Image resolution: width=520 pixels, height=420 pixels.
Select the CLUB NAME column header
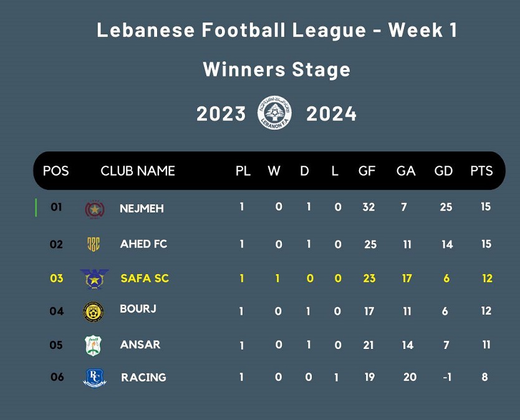(138, 171)
